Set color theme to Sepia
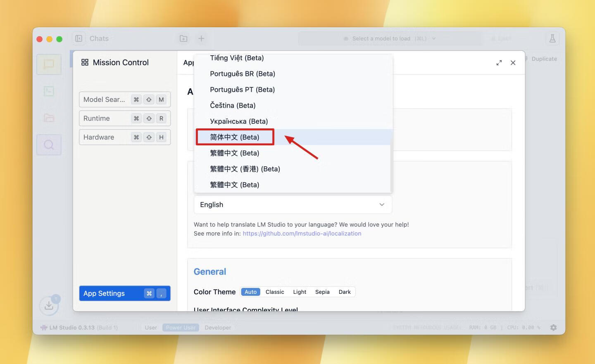 point(322,292)
